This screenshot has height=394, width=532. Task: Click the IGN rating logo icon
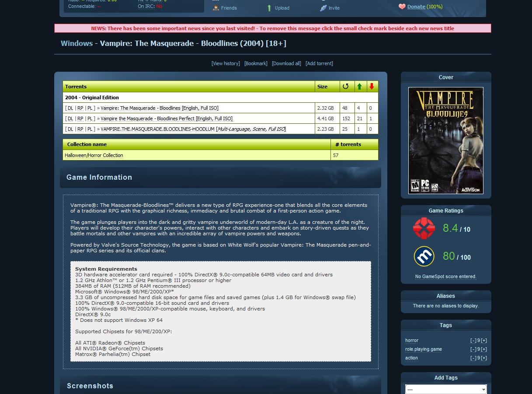[424, 228]
